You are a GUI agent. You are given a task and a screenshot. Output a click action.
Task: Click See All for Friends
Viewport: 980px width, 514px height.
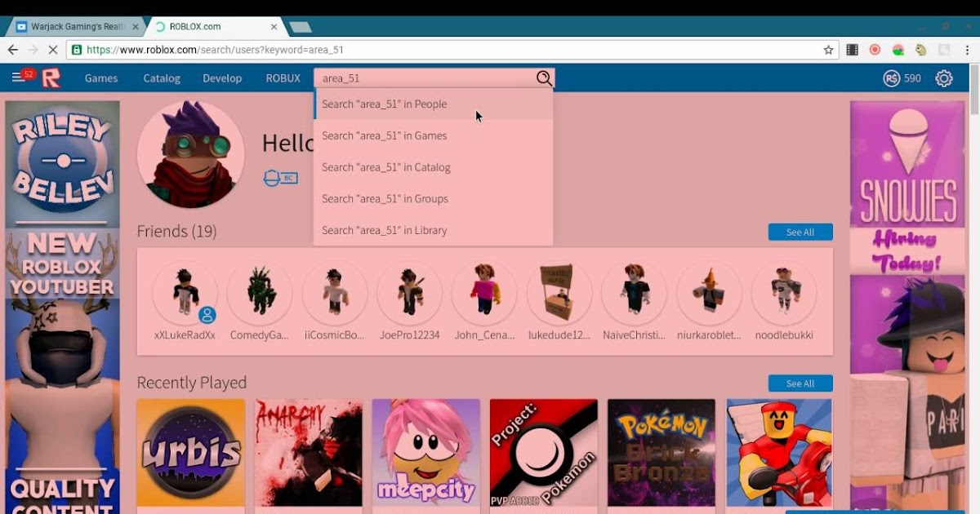click(800, 233)
